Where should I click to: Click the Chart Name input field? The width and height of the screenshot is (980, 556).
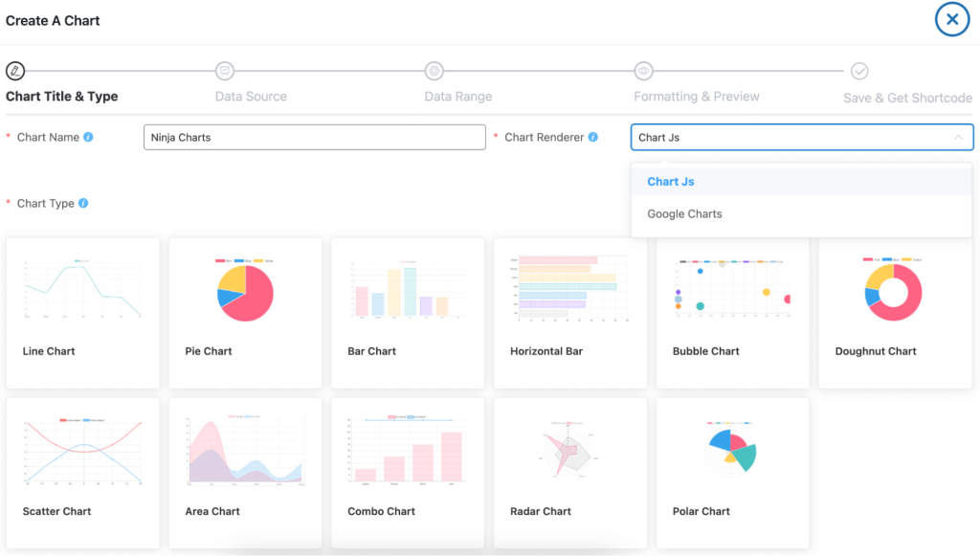314,138
